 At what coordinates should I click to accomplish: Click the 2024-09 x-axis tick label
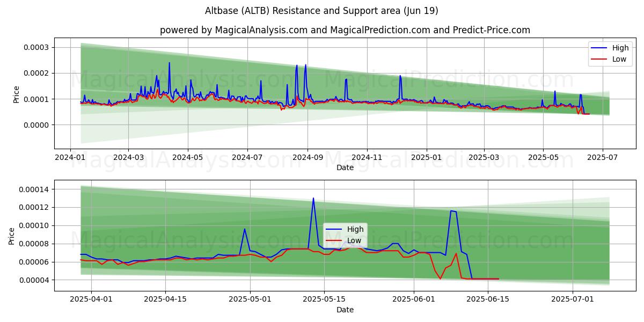pyautogui.click(x=308, y=157)
